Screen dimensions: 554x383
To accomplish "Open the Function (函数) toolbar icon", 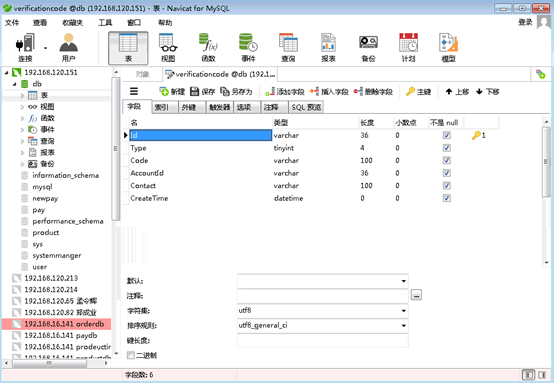I will click(x=208, y=47).
